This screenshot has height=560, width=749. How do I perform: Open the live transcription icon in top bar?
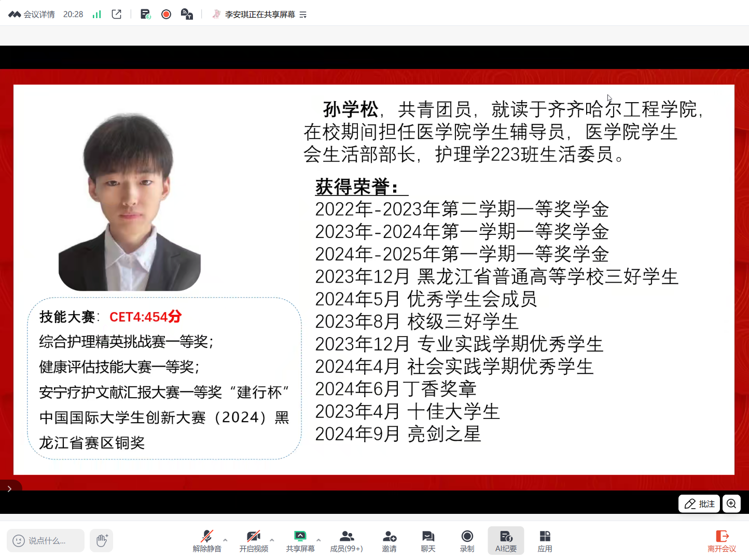[x=187, y=15]
